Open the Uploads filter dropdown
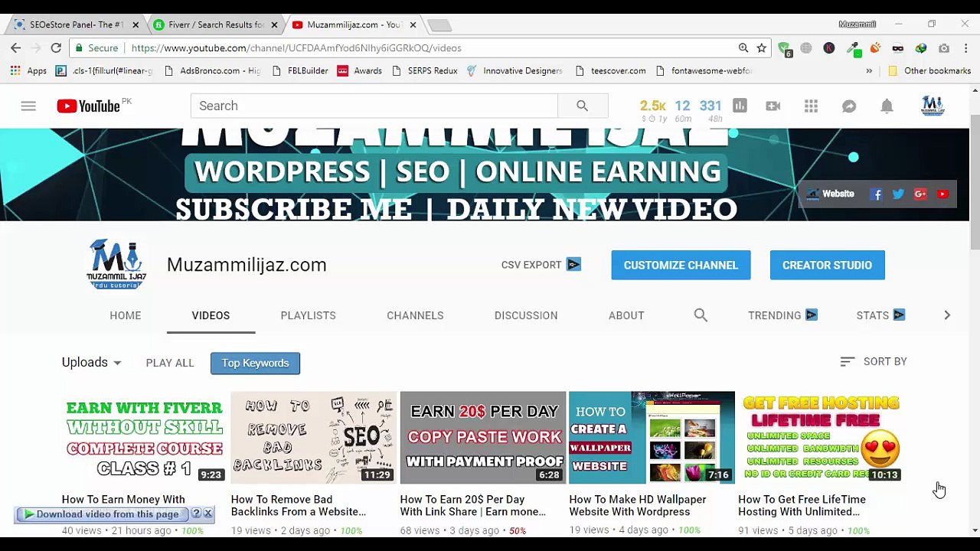The width and height of the screenshot is (980, 551). [x=91, y=363]
